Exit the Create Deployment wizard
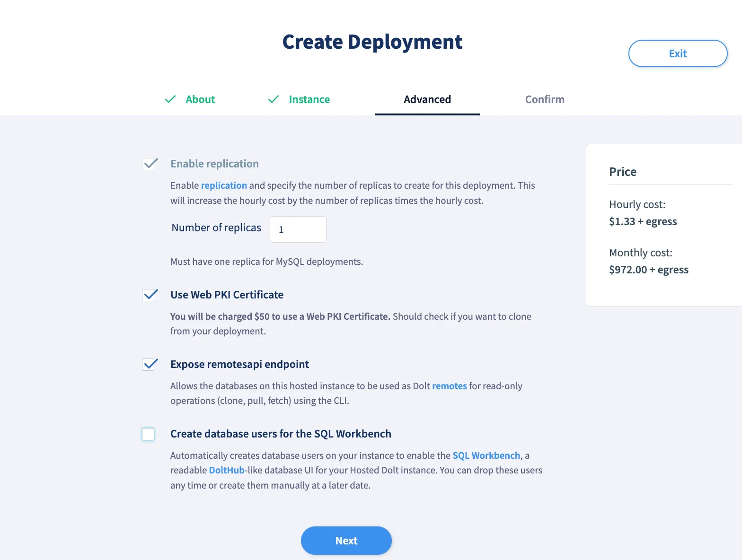 tap(677, 53)
